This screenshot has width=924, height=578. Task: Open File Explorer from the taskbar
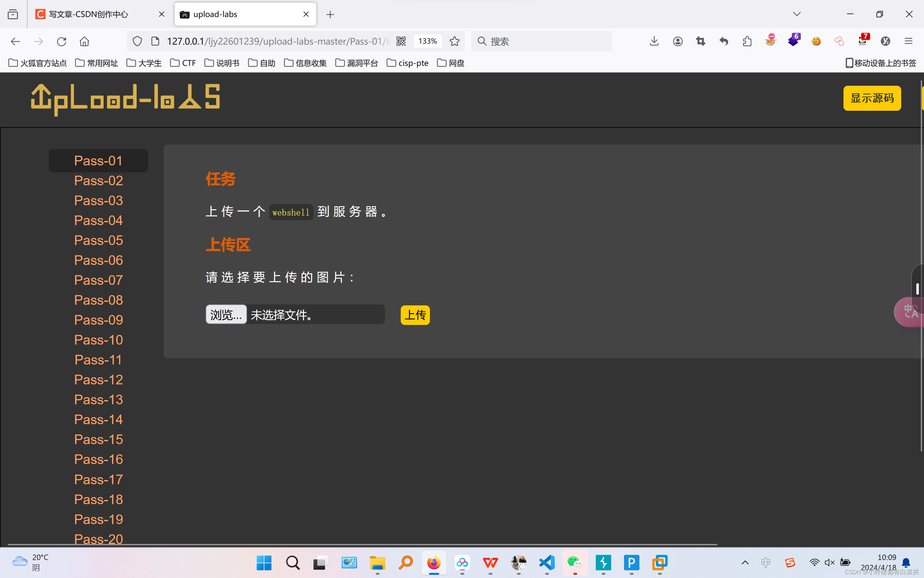point(377,562)
